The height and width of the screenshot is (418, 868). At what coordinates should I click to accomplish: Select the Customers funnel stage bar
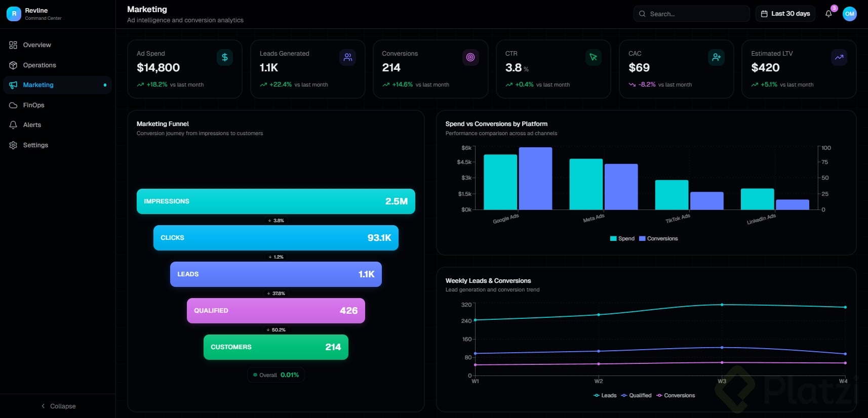(276, 347)
